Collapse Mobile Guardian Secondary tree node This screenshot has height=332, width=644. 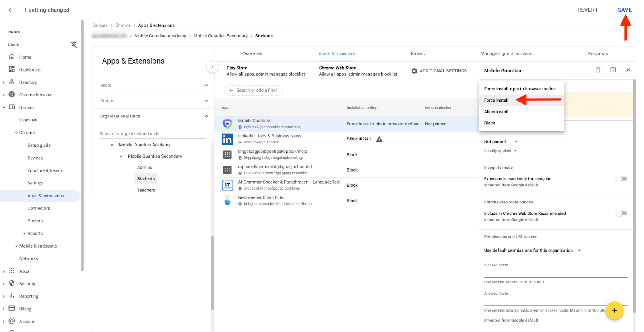121,156
